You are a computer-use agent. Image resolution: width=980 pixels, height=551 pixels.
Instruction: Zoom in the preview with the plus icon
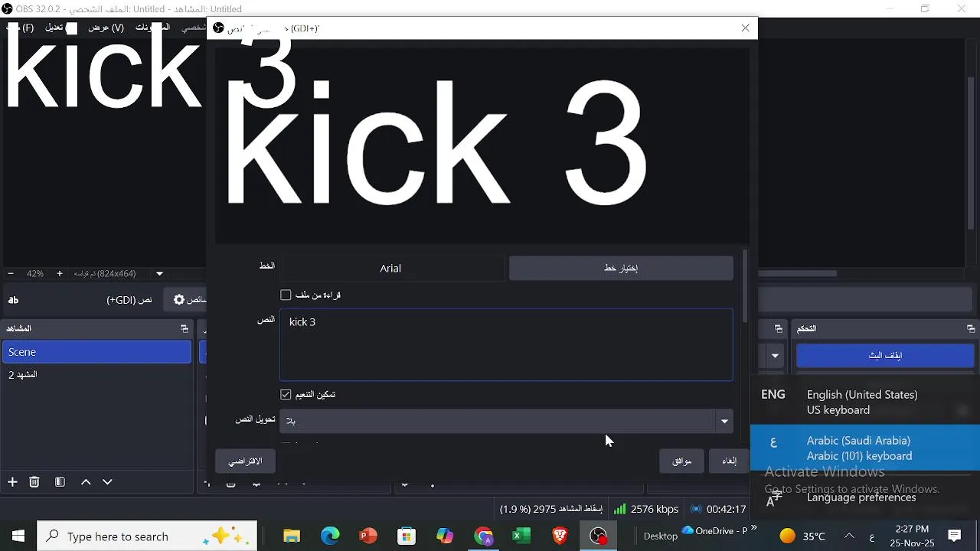coord(59,273)
